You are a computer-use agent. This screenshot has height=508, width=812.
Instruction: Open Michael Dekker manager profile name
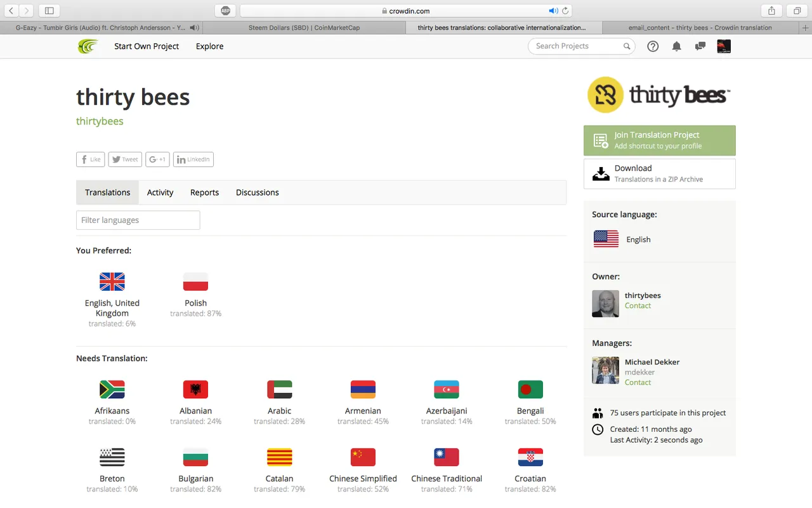[x=652, y=362]
